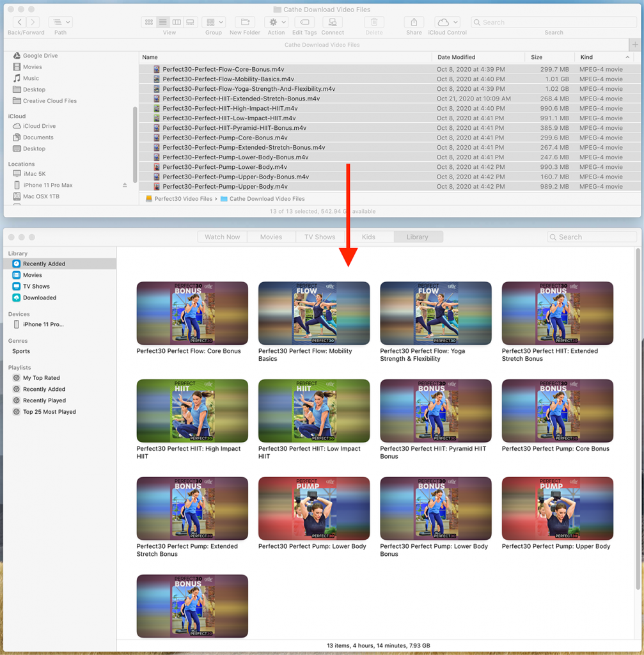
Task: Switch Finder to list view
Action: click(x=163, y=22)
